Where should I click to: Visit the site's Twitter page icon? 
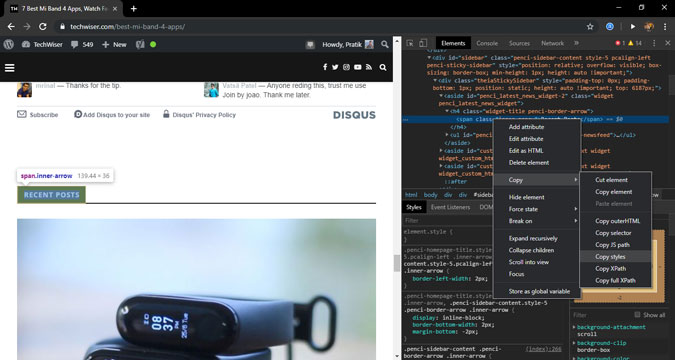tap(335, 67)
